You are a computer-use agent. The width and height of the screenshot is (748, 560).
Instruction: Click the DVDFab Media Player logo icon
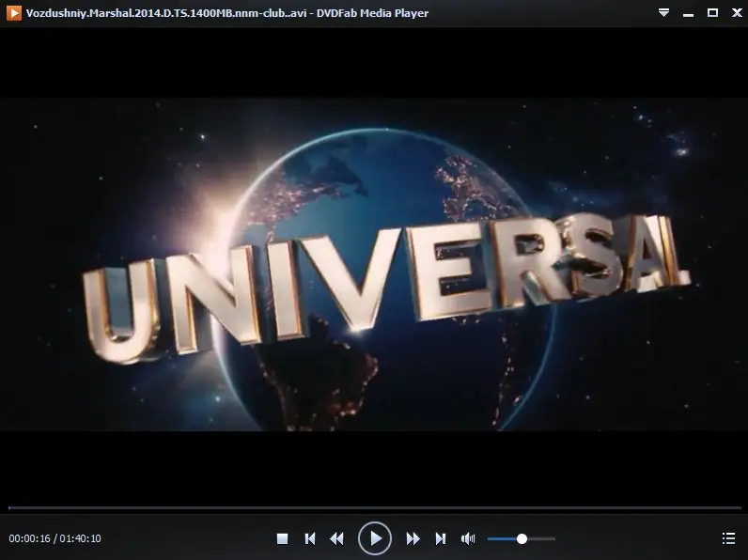[14, 13]
